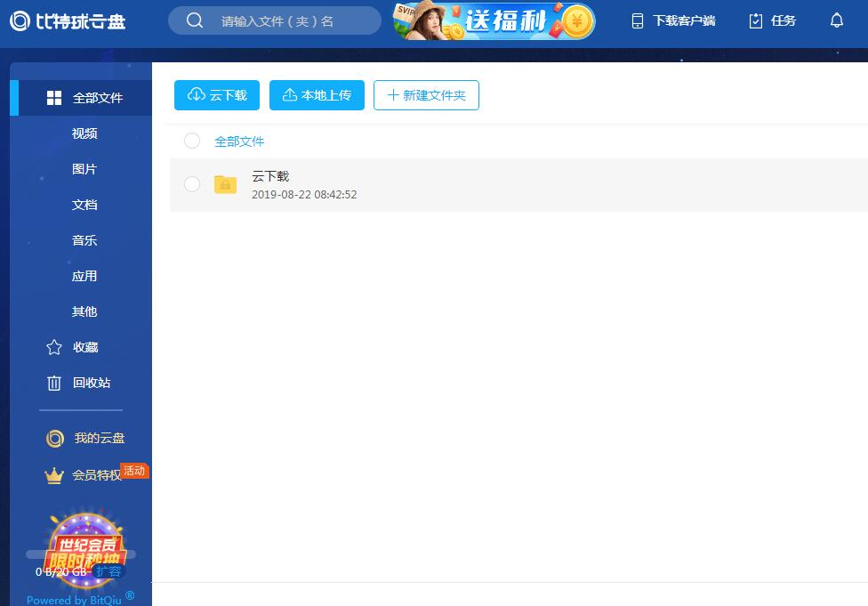Open the 任务 link
Image resolution: width=868 pixels, height=606 pixels.
[x=784, y=21]
